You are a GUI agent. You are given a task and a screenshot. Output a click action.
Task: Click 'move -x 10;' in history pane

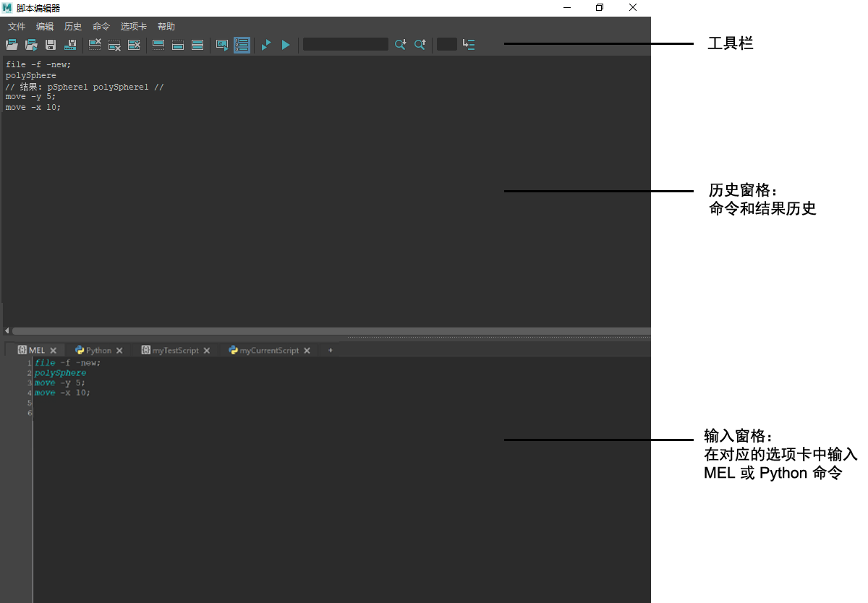pyautogui.click(x=33, y=107)
